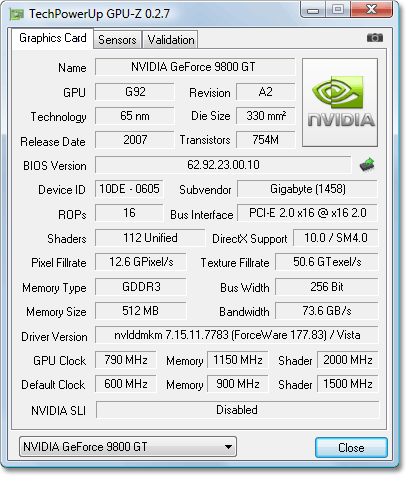Image resolution: width=410 pixels, height=478 pixels.
Task: Click the DirectX Support value 10.0 / SM4.0
Action: tap(336, 238)
